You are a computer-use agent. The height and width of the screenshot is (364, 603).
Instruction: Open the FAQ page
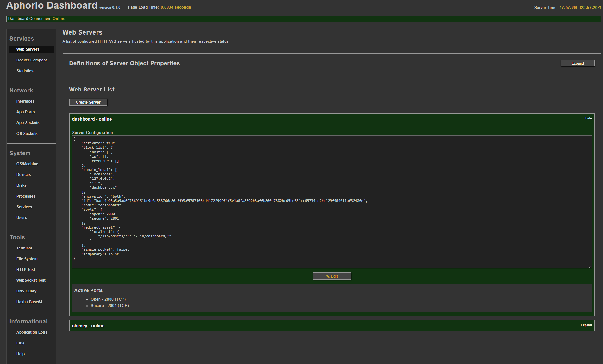tap(20, 343)
